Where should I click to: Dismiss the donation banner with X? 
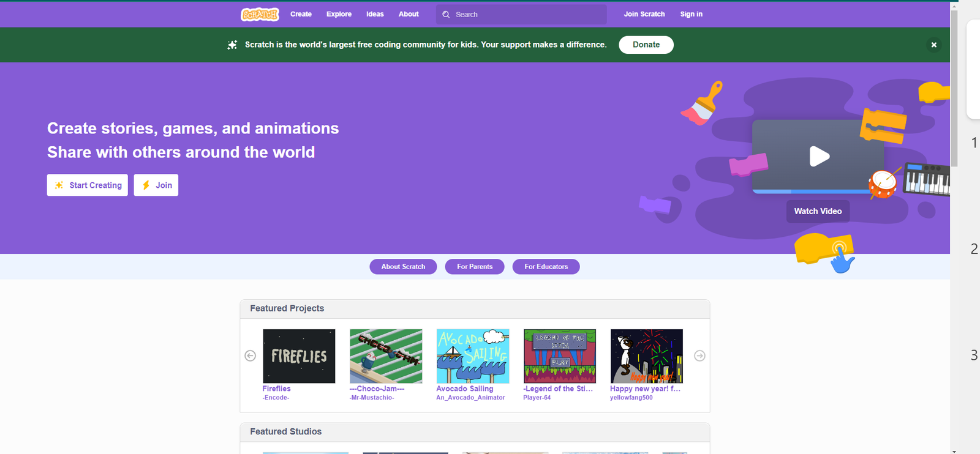pyautogui.click(x=934, y=45)
